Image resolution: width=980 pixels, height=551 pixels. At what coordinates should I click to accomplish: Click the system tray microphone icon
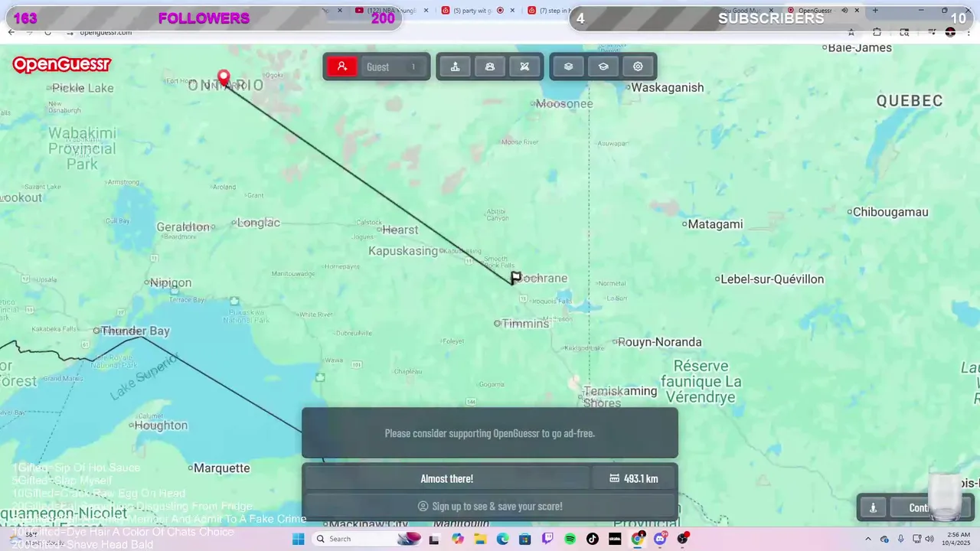[900, 539]
